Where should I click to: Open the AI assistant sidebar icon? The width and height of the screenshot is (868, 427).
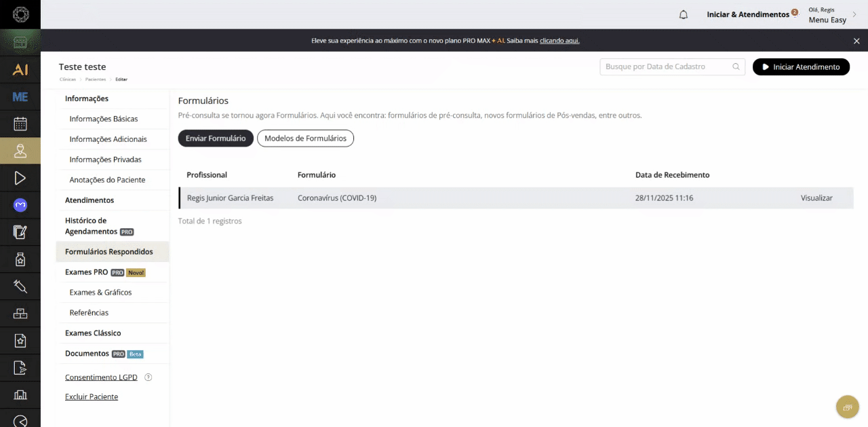click(x=20, y=70)
